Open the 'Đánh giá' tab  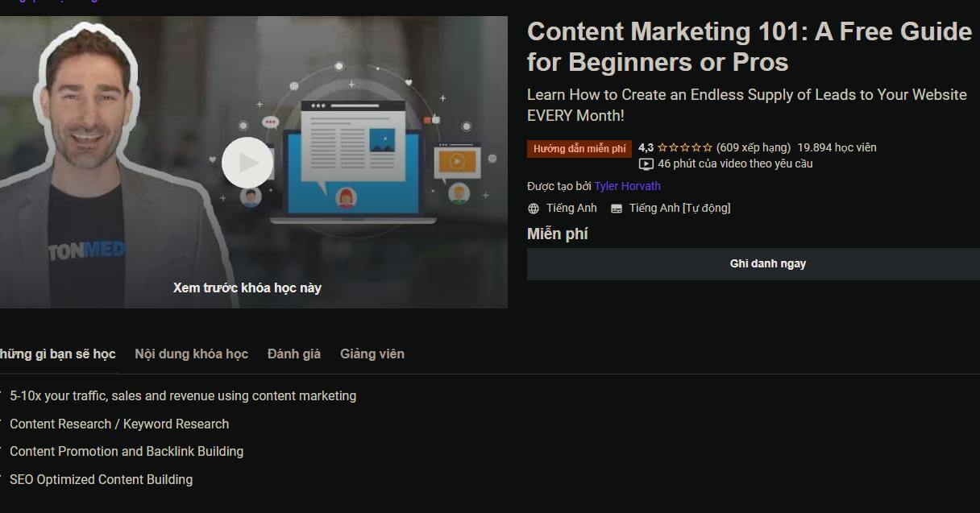click(294, 354)
